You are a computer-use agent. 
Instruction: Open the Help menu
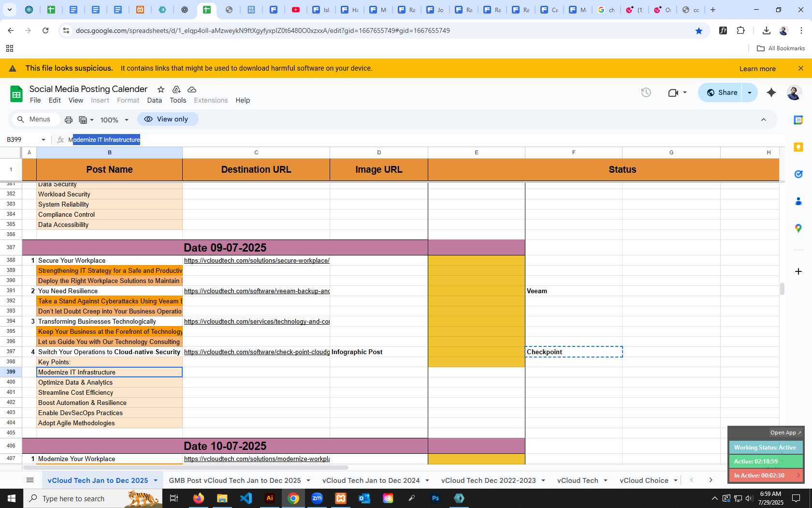(243, 100)
